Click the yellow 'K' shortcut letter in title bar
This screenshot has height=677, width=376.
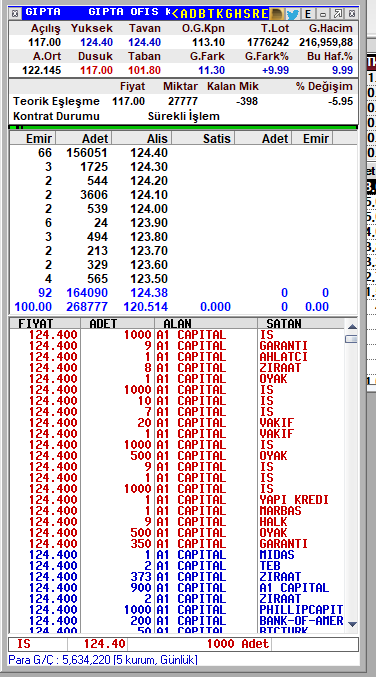[220, 14]
